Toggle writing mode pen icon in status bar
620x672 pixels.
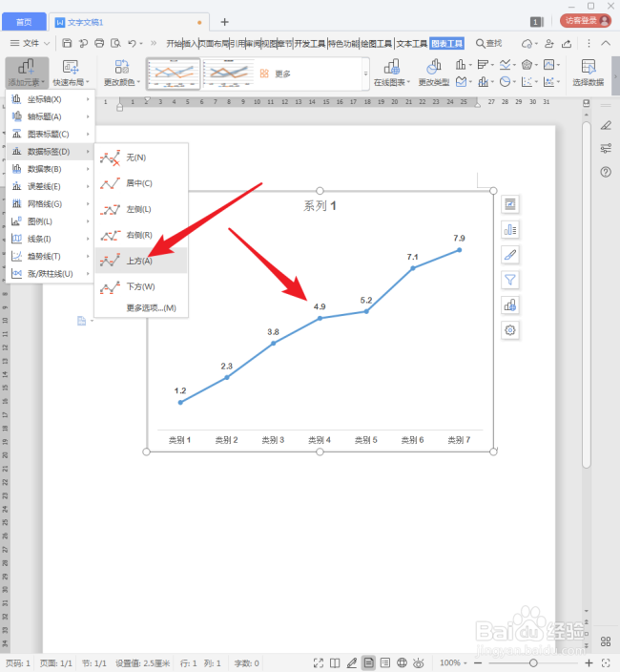click(x=352, y=663)
